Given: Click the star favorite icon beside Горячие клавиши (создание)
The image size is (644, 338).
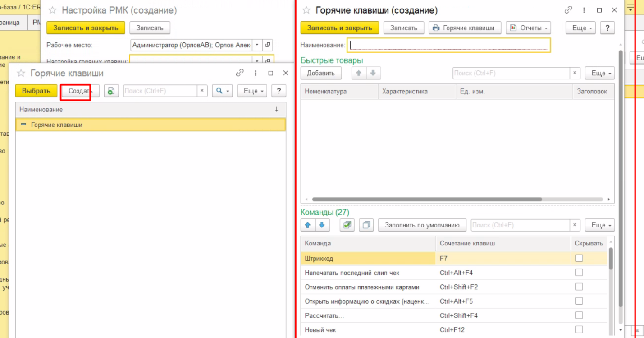Looking at the screenshot, I should click(306, 10).
